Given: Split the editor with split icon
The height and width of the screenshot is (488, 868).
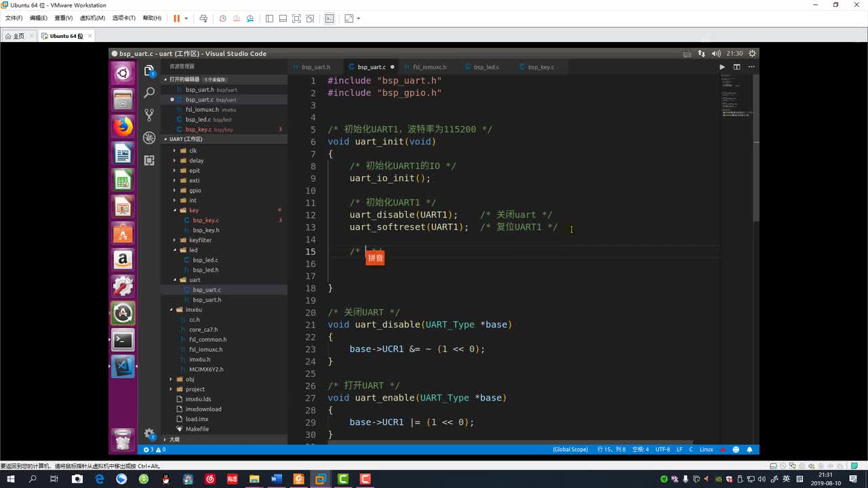Looking at the screenshot, I should [x=736, y=67].
